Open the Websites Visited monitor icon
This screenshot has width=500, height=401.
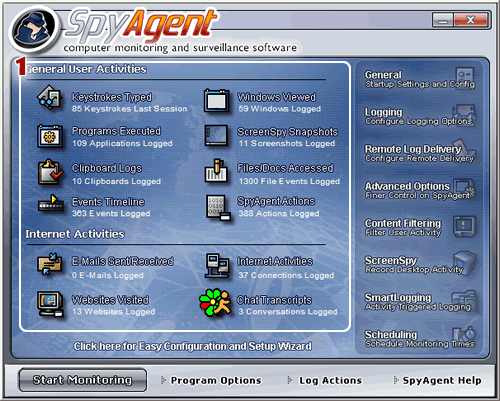pos(50,304)
